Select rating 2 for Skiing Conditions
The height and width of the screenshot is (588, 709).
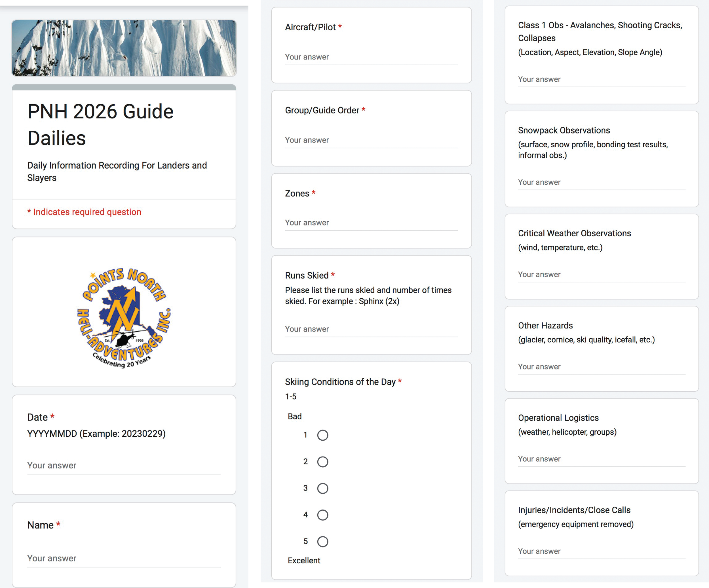pos(322,462)
